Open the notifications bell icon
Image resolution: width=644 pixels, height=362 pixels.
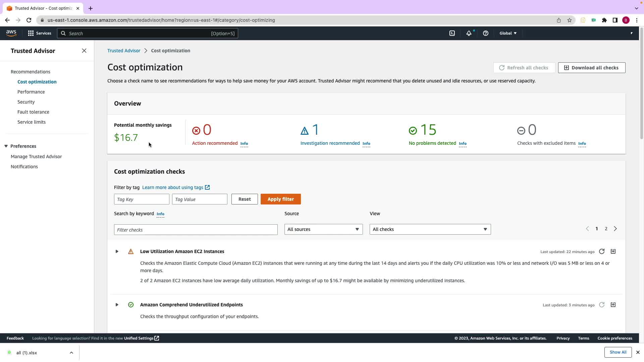[x=469, y=33]
